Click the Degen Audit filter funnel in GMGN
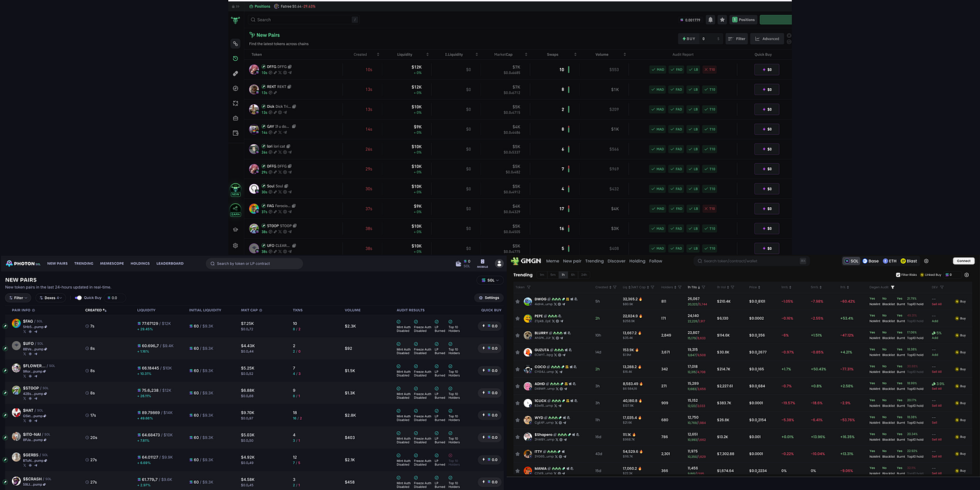This screenshot has width=980, height=490. point(892,287)
